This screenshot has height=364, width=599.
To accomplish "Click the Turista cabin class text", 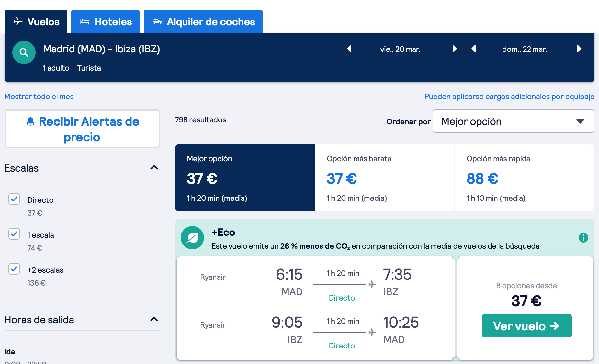I will click(x=89, y=68).
